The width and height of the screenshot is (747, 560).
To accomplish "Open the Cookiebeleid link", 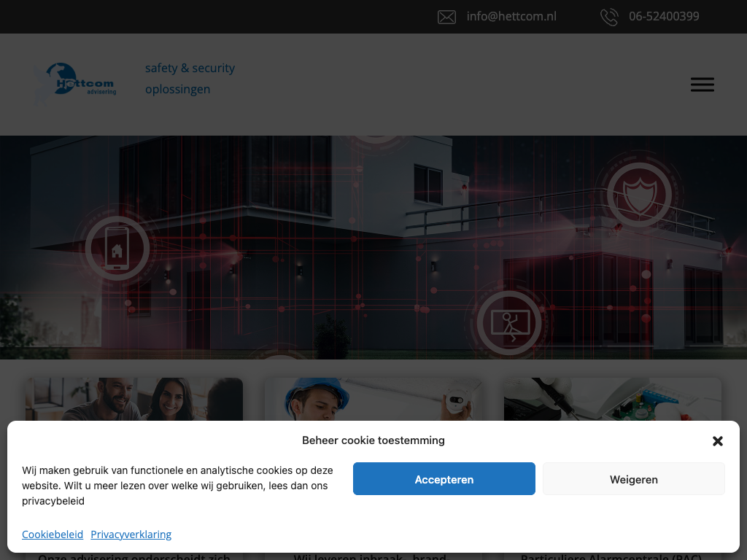I will pos(53,534).
